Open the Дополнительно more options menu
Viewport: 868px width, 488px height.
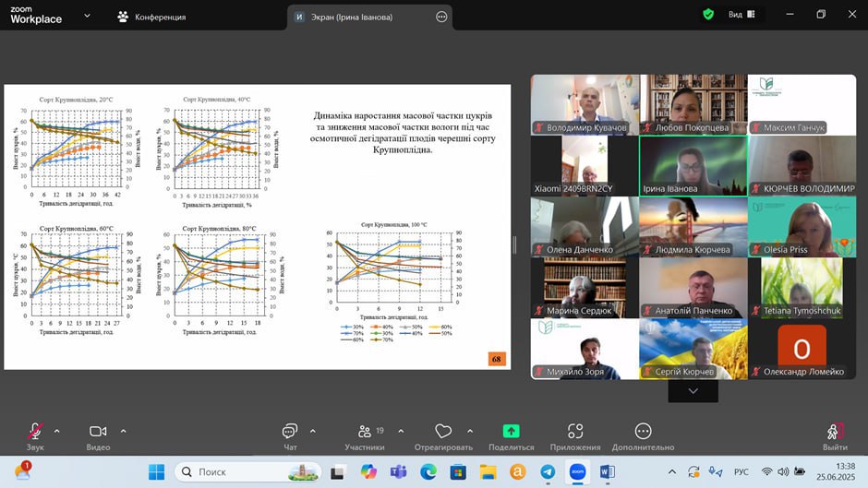click(x=643, y=432)
